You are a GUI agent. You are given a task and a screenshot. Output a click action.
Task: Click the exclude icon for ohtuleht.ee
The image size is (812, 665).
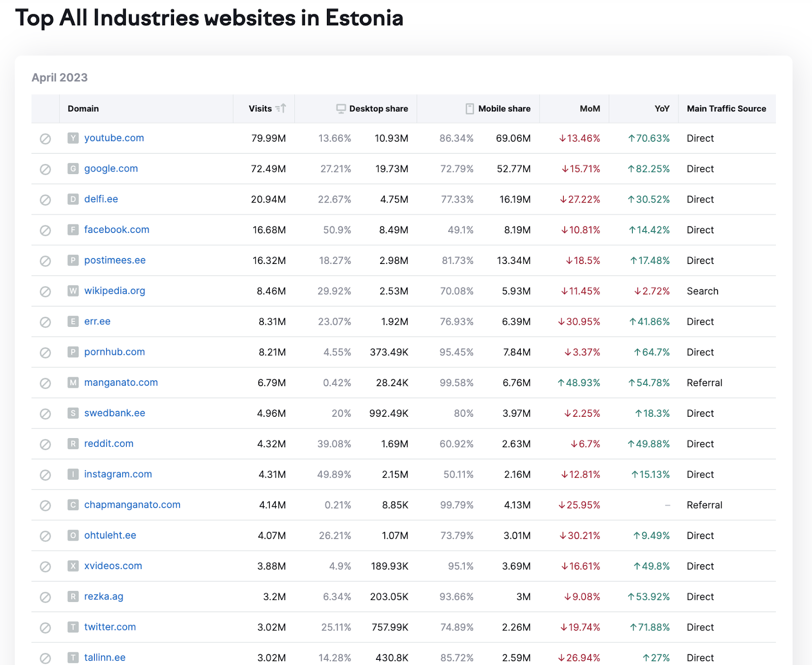[x=45, y=536]
